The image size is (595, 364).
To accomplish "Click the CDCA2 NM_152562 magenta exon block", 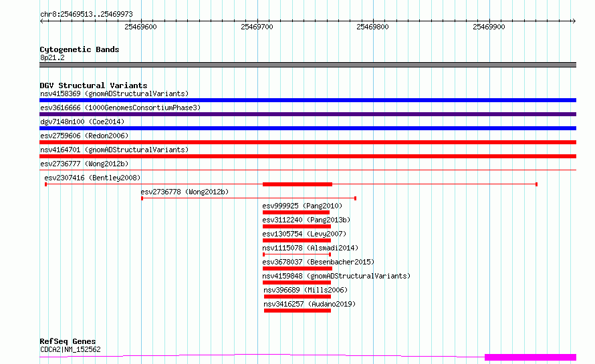I will click(x=531, y=357).
